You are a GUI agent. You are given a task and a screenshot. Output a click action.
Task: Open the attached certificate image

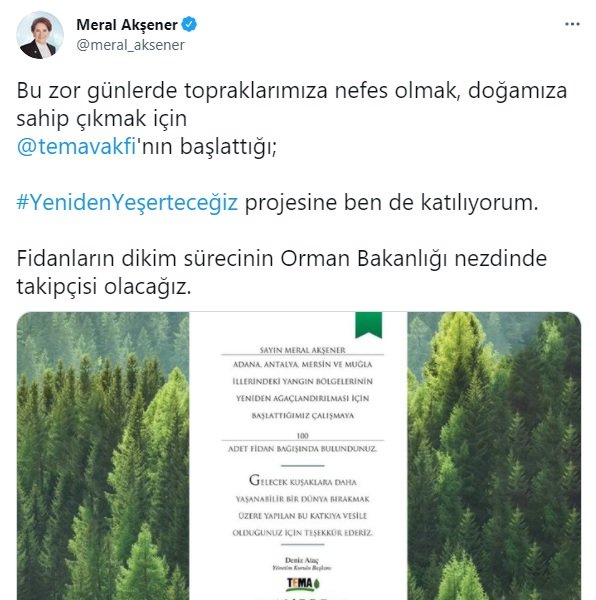coord(299,456)
